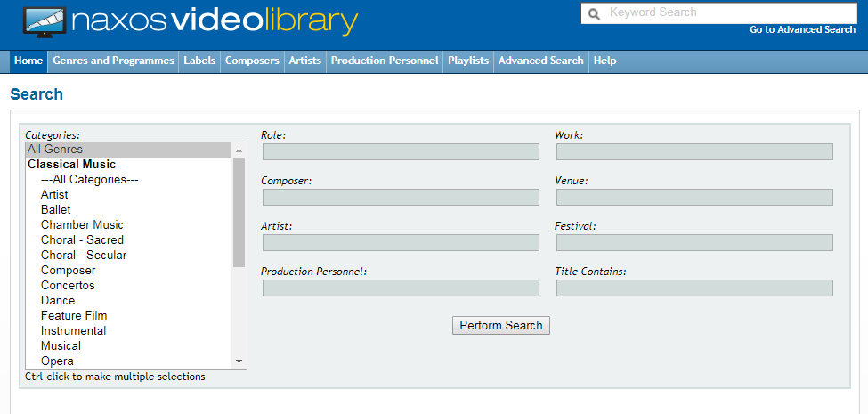868x414 pixels.
Task: Click into the Venue field
Action: [694, 197]
